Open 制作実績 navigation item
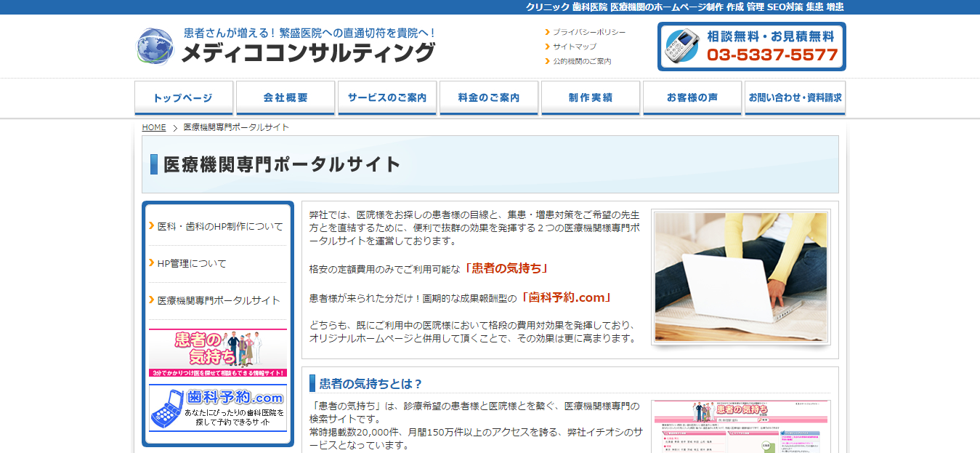980x453 pixels. tap(591, 98)
